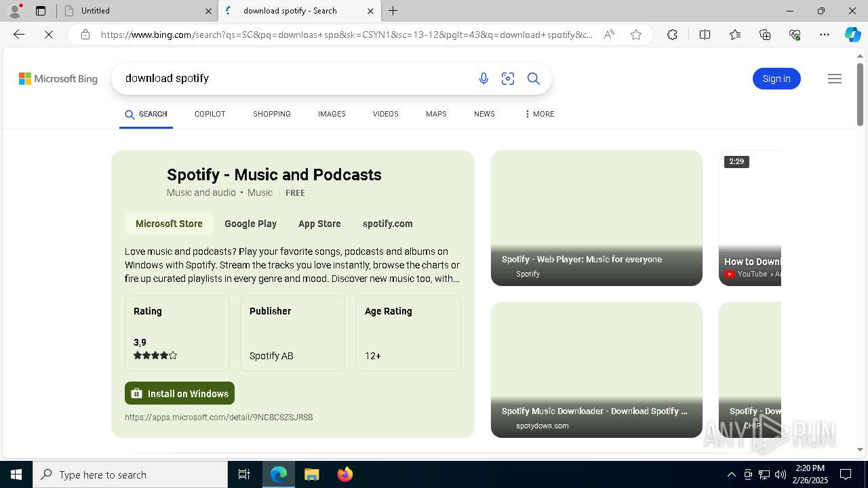Stop loading the page
Screen dimensions: 868x488
pyautogui.click(x=49, y=35)
